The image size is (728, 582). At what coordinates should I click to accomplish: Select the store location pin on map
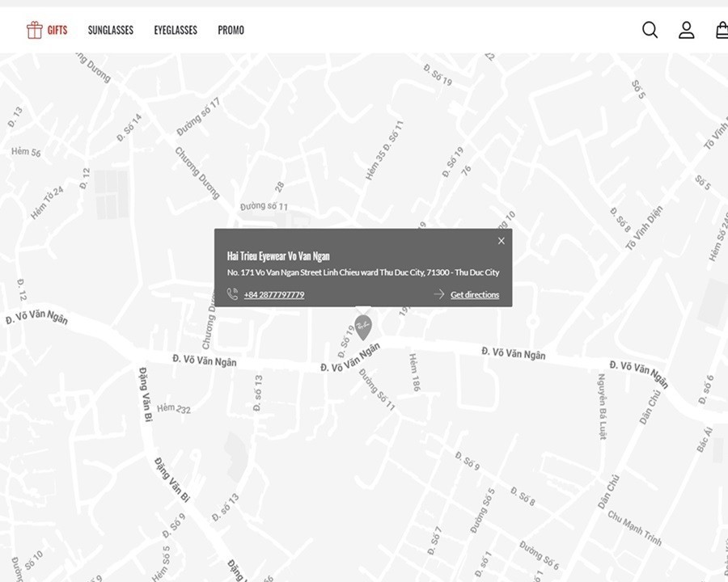pyautogui.click(x=363, y=327)
